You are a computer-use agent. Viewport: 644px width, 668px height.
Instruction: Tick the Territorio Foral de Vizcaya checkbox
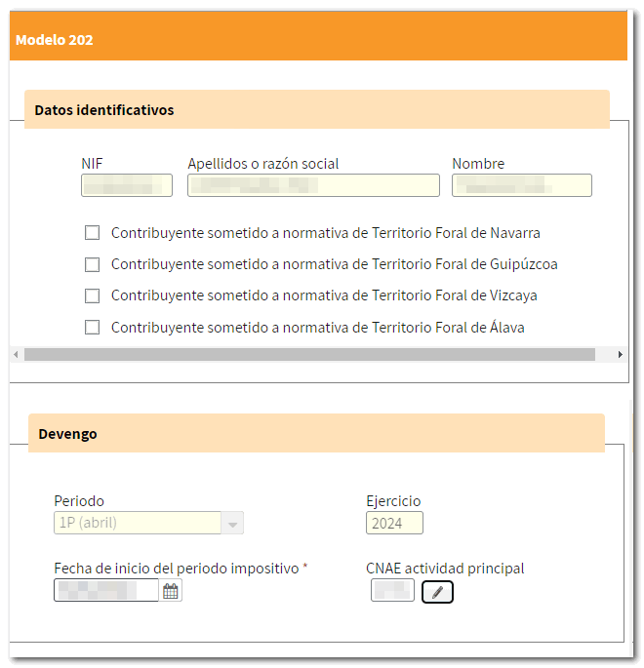pos(92,295)
